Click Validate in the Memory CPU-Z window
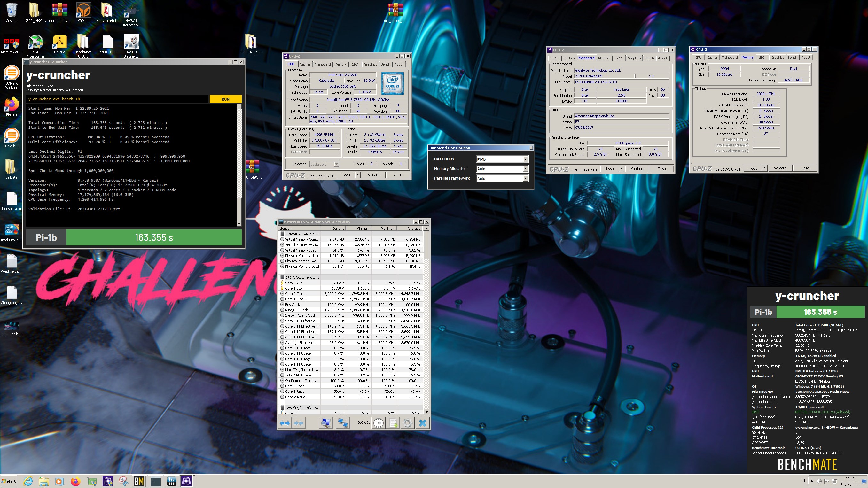 (x=780, y=168)
